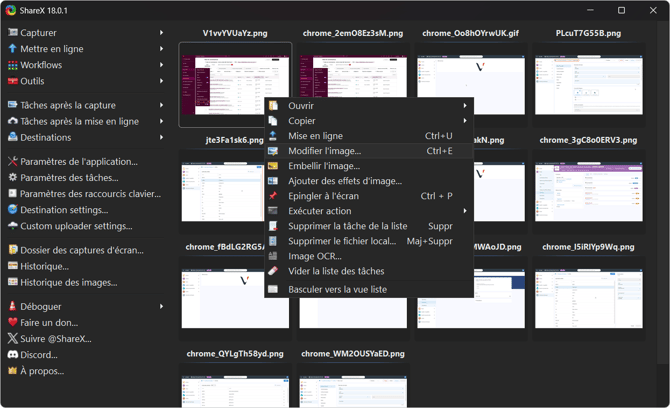Click the Destination settings globe icon
This screenshot has width=670, height=408.
tap(13, 210)
